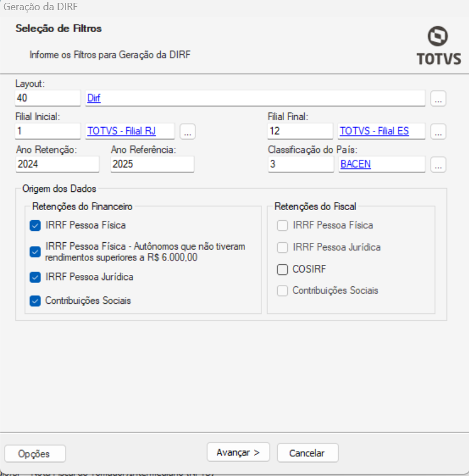Follow the Dirf layout link
Viewport: 469px width, 476px height.
94,98
